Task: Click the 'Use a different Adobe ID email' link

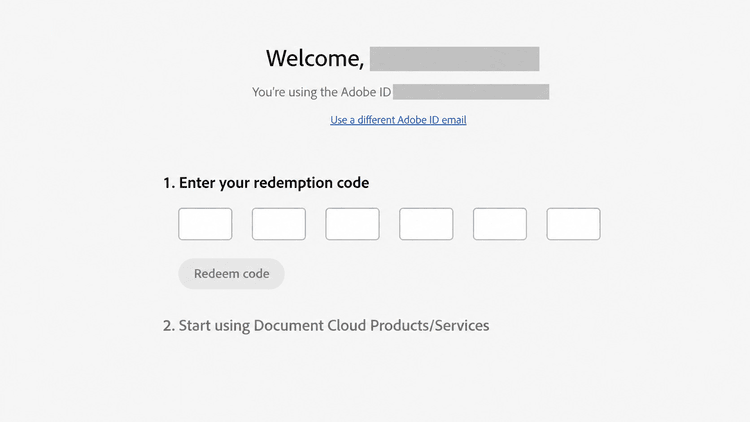Action: click(x=398, y=120)
